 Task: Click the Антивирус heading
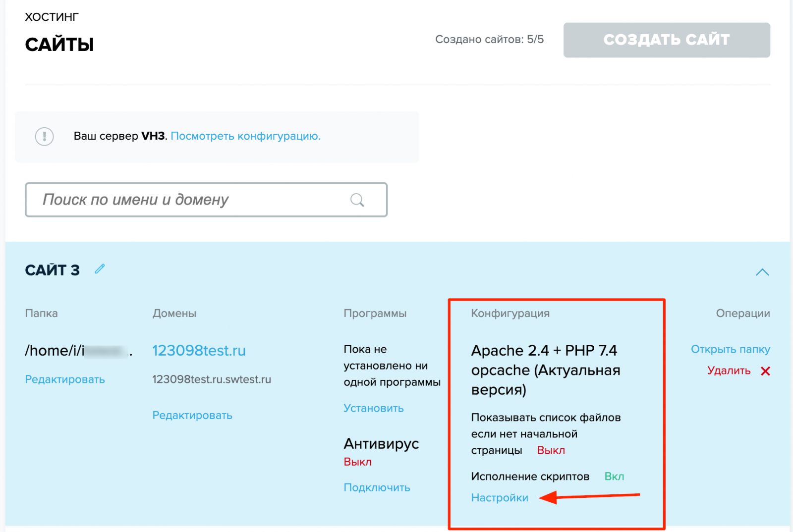pos(381,443)
